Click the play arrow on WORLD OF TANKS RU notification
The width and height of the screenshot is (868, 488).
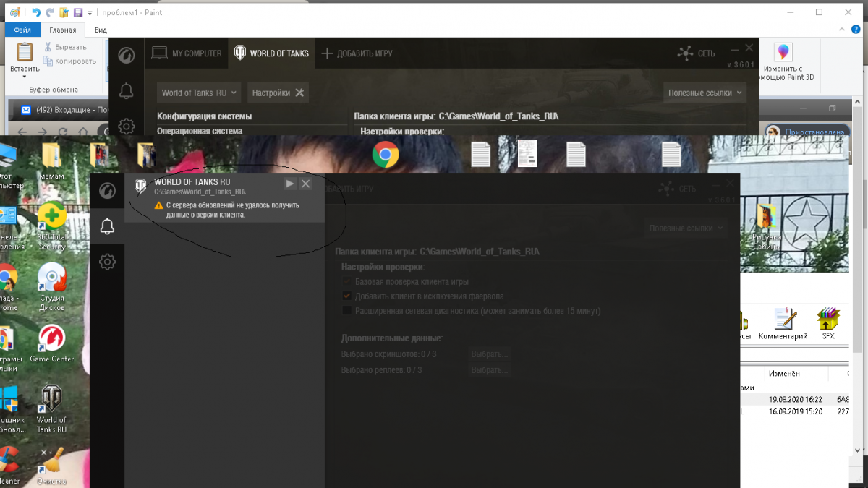click(x=290, y=184)
